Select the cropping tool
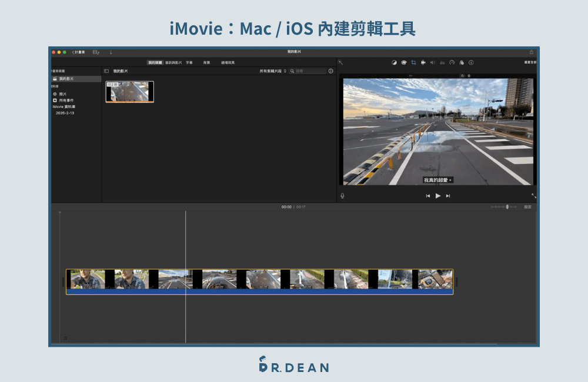The height and width of the screenshot is (382, 588). click(x=413, y=63)
